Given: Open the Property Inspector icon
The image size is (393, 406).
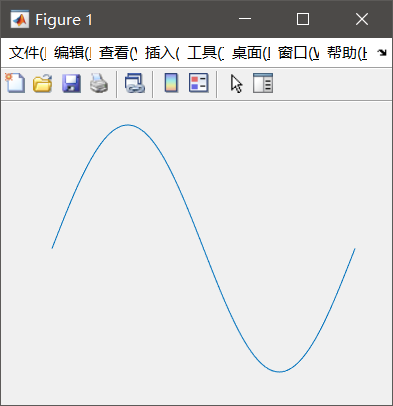Looking at the screenshot, I should point(263,83).
